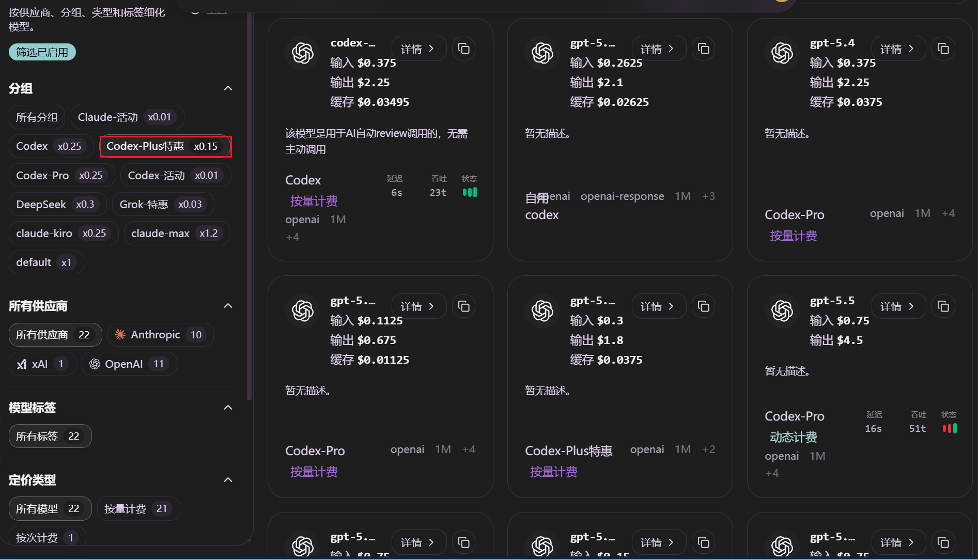Filter by Codex-活动 x0.01 group
This screenshot has width=978, height=560.
176,175
